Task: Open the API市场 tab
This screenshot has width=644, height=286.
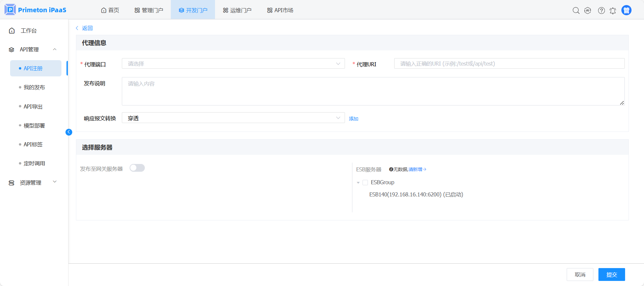Action: pos(280,10)
